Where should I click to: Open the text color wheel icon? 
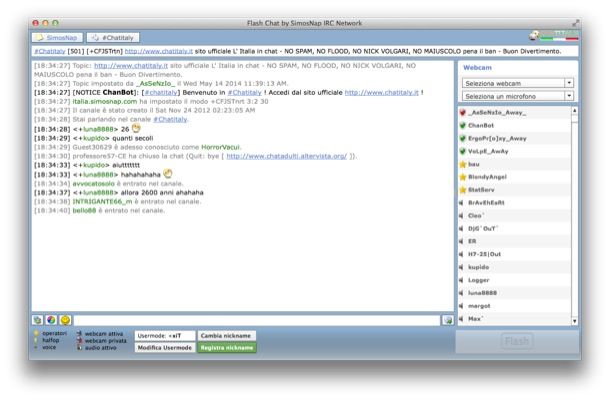[51, 320]
